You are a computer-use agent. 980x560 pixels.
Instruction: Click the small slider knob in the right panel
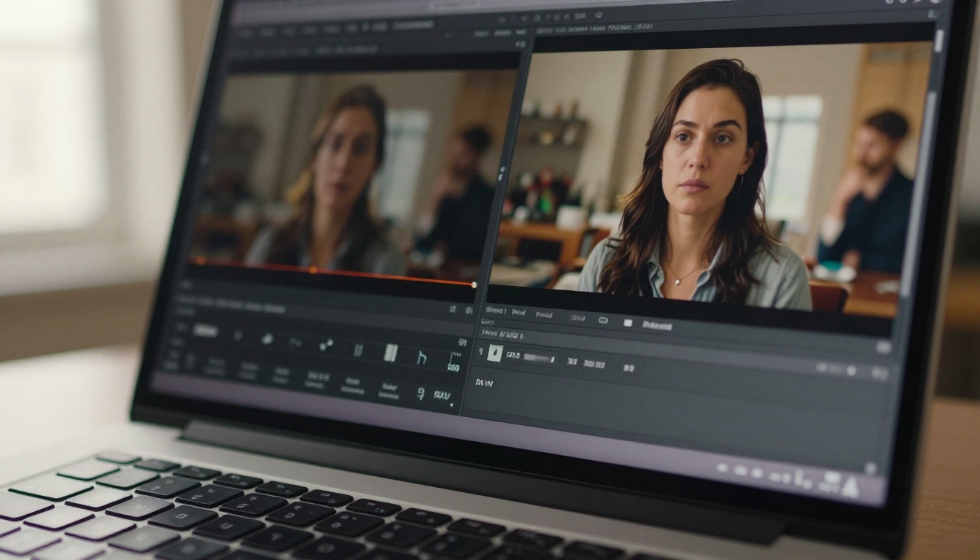(x=850, y=370)
